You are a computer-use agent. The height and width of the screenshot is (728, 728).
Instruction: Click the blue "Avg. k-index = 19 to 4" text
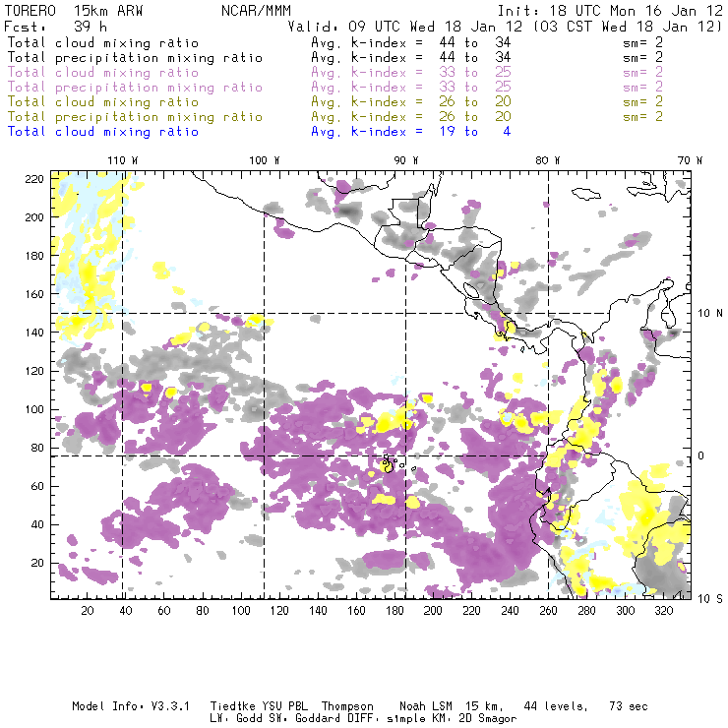point(411,132)
